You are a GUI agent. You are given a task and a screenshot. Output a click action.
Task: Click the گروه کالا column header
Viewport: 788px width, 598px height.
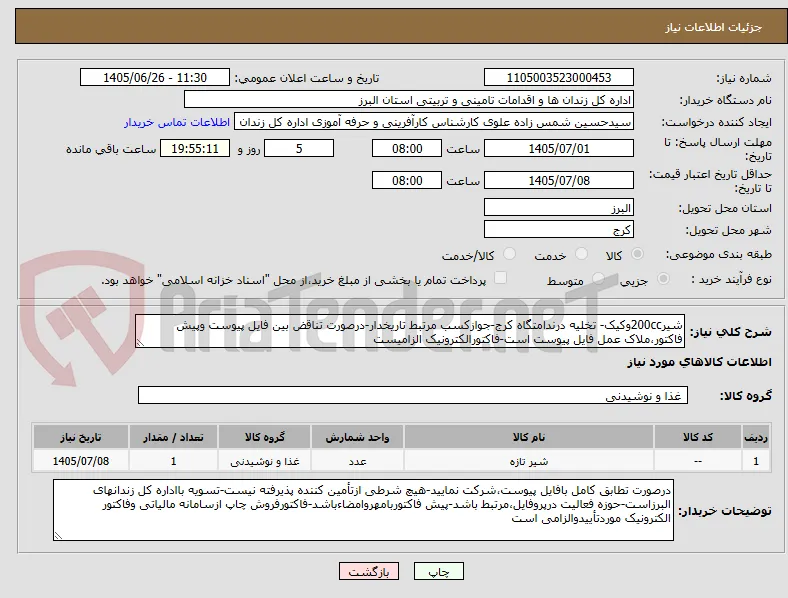tap(264, 437)
